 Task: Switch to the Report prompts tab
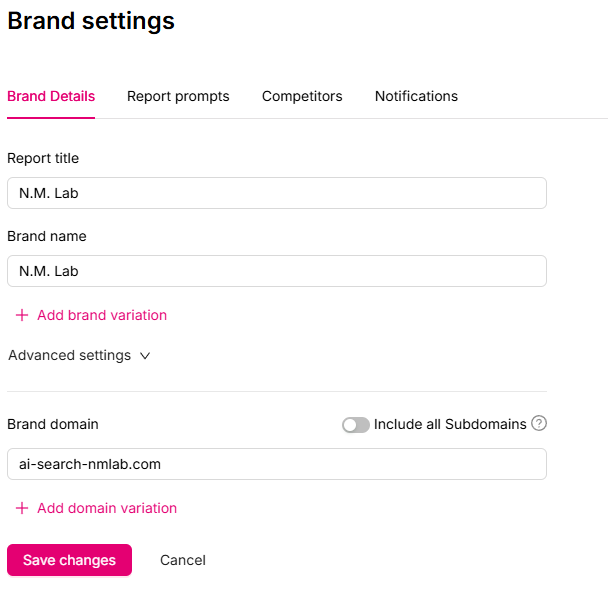coord(178,96)
